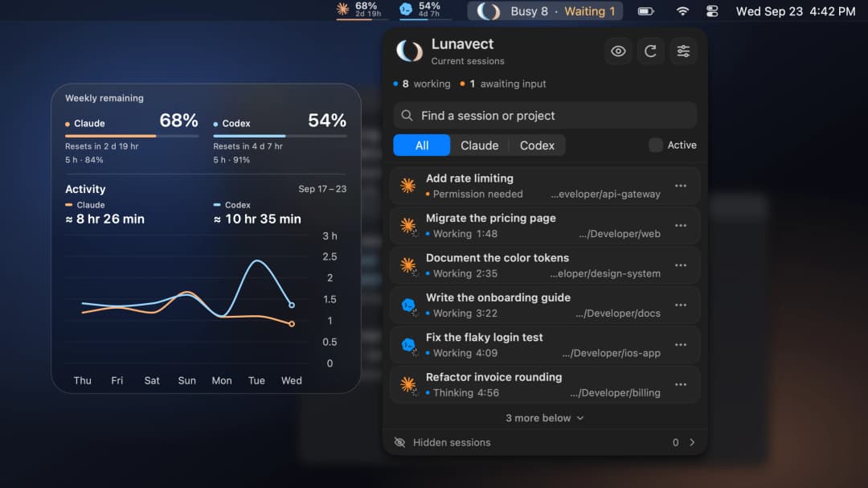Click the Codex line endpoint on Wed
Screen dimensions: 868x488
[292, 306]
